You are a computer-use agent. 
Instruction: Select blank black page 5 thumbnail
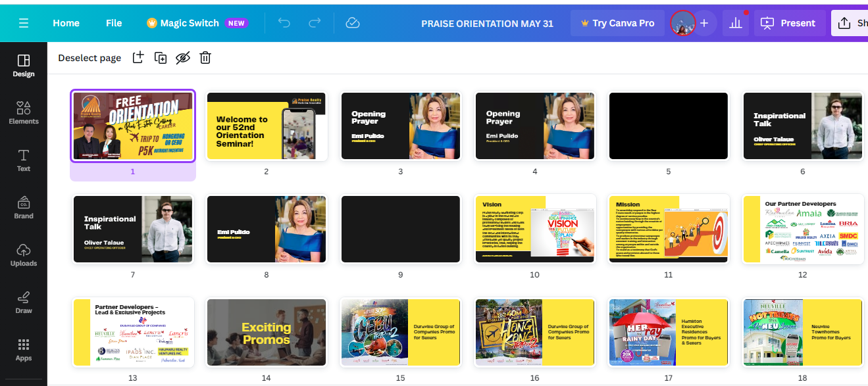tap(668, 126)
